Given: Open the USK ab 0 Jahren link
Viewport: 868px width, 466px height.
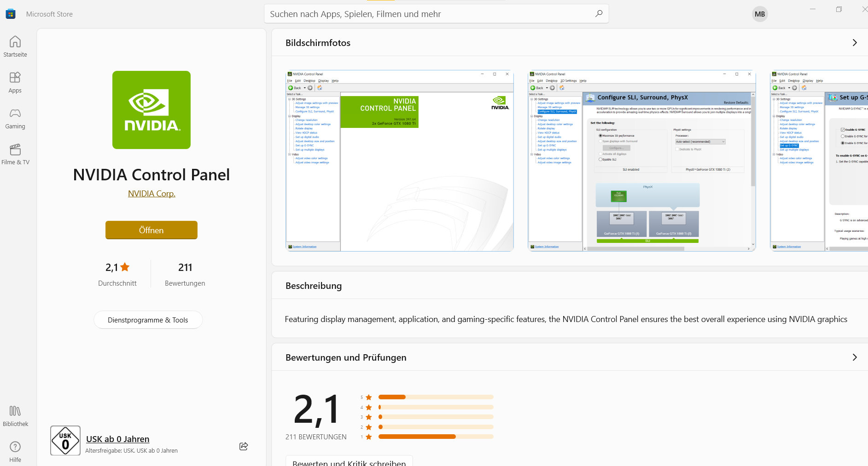Looking at the screenshot, I should 118,439.
